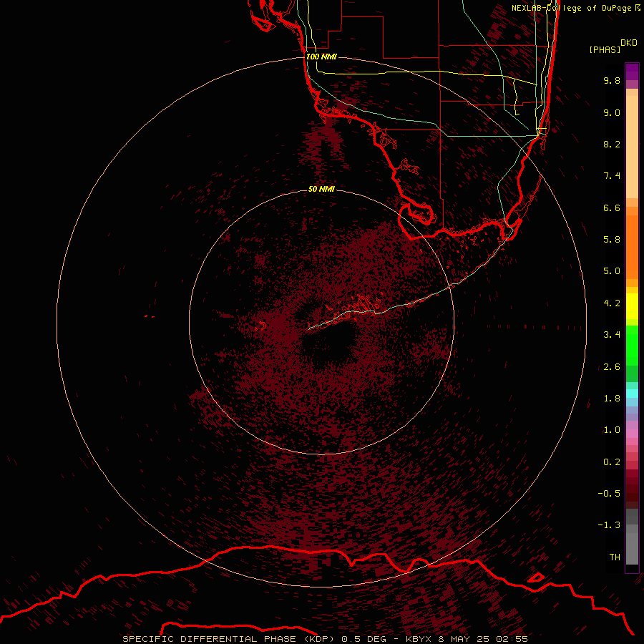This screenshot has height=644, width=644.
Task: Click the "9.8" value on the scale
Action: click(612, 80)
